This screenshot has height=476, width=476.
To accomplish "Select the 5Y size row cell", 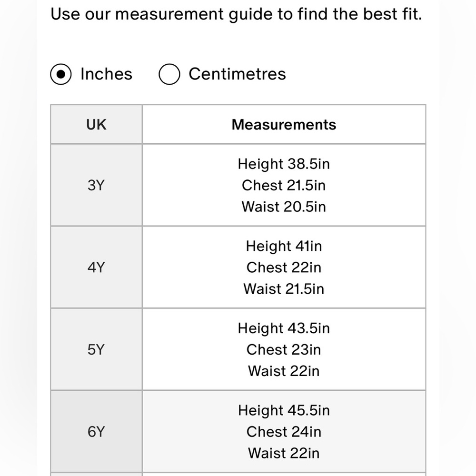I will click(96, 349).
